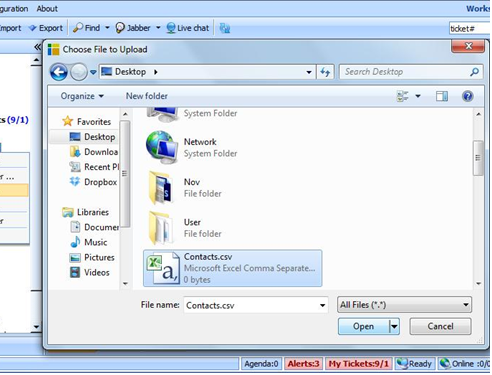The height and width of the screenshot is (375, 492).
Task: Open the Find dropdown arrow
Action: [x=107, y=28]
